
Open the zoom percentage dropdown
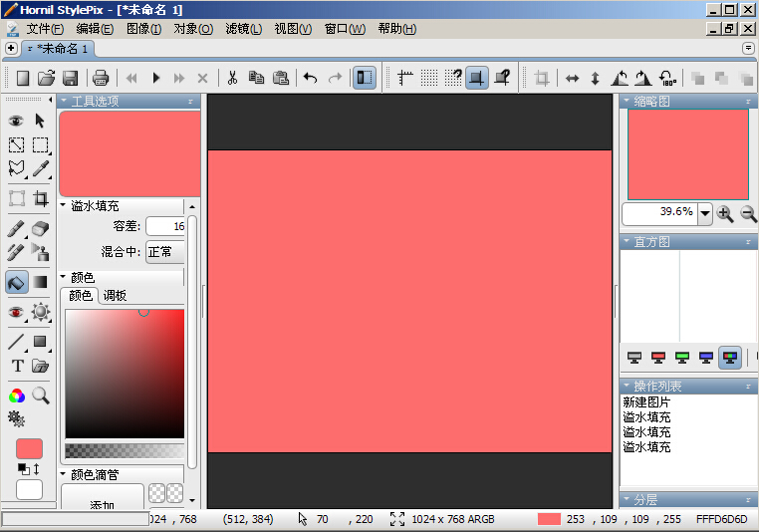tap(705, 213)
